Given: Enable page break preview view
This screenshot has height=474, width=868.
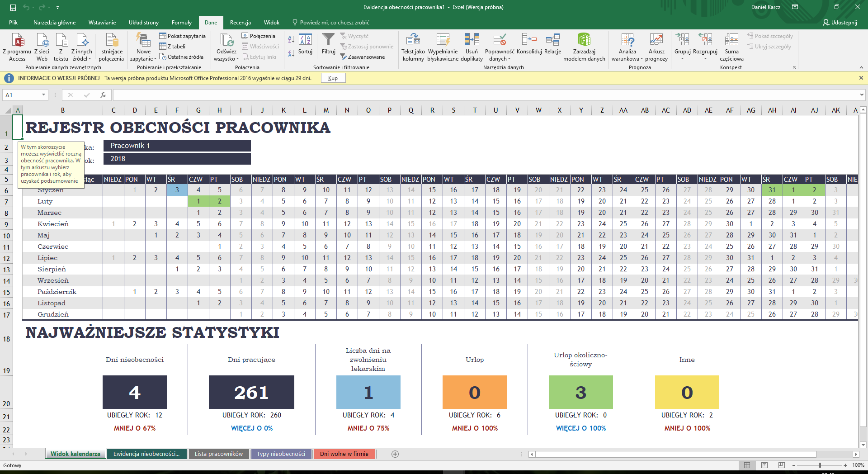Looking at the screenshot, I should (782, 465).
